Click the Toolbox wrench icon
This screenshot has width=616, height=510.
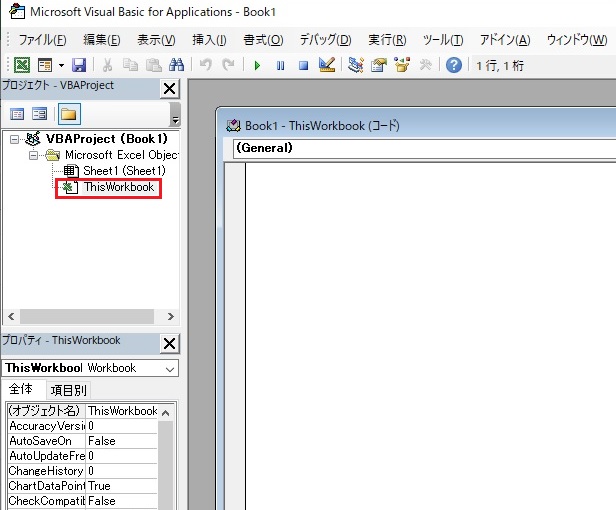pos(425,65)
